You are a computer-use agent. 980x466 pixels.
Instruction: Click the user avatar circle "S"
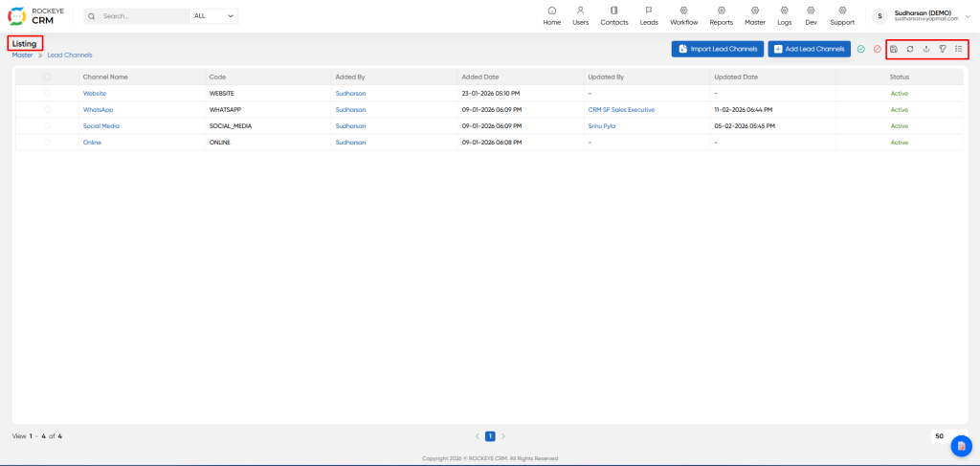[x=880, y=16]
